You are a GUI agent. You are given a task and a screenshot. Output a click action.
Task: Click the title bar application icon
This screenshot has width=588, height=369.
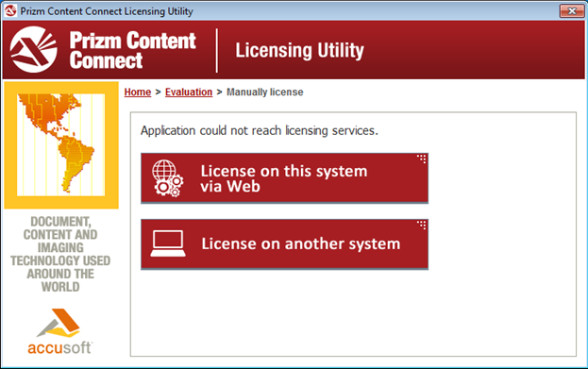(10, 10)
